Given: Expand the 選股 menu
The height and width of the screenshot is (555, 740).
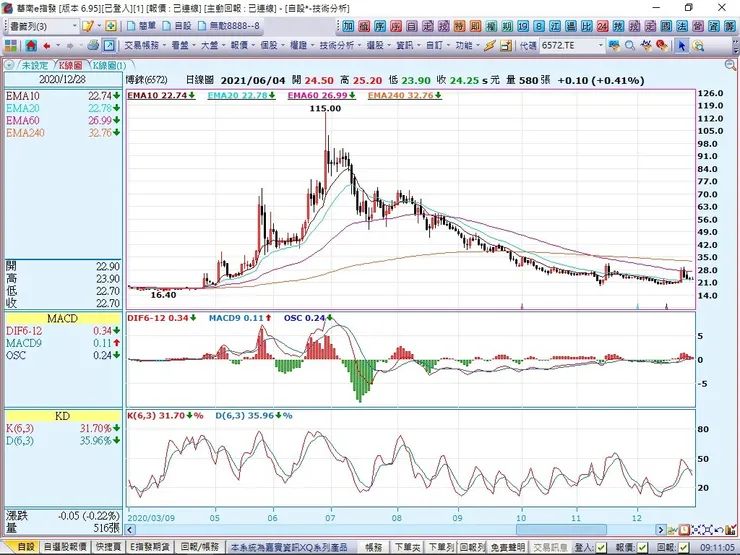Looking at the screenshot, I should click(378, 46).
